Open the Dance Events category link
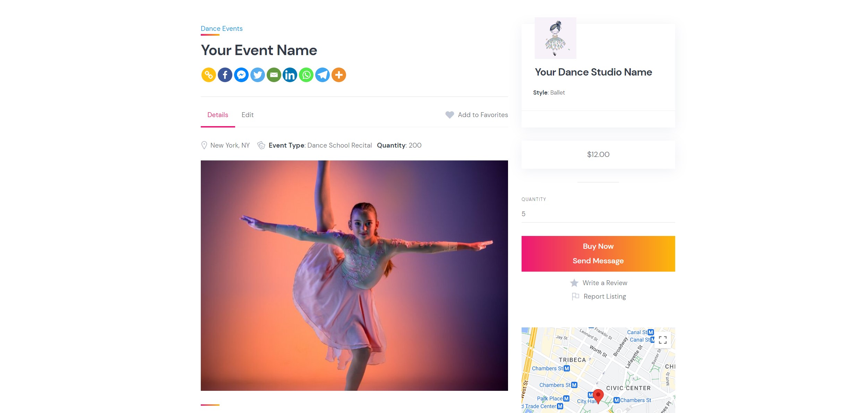The width and height of the screenshot is (868, 413). (222, 28)
